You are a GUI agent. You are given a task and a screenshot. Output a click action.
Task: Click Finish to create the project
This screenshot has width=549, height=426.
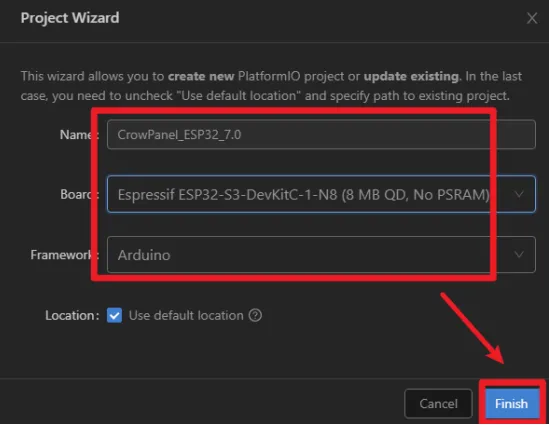click(512, 404)
